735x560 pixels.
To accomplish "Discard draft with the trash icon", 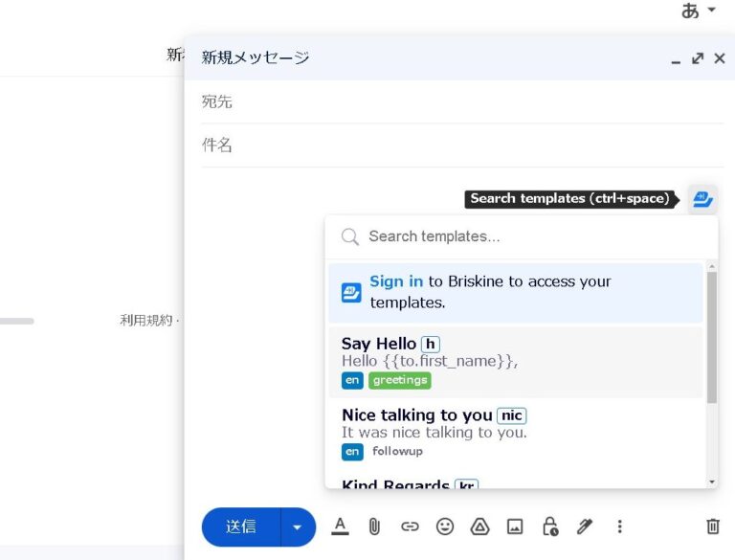I will (713, 526).
